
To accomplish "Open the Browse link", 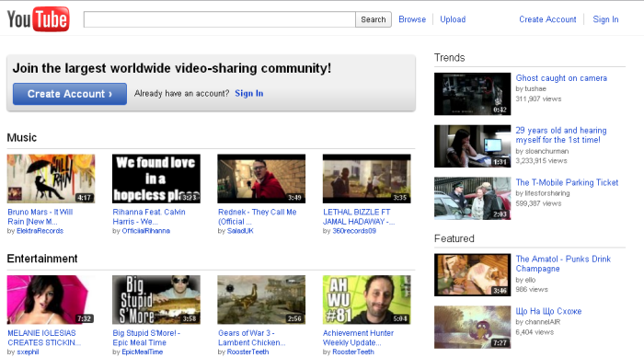I will [412, 19].
